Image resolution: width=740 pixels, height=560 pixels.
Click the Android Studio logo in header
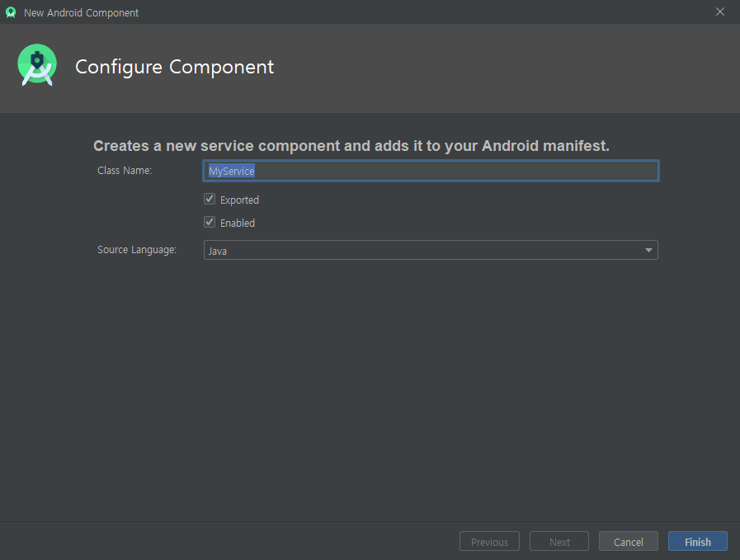[x=37, y=64]
